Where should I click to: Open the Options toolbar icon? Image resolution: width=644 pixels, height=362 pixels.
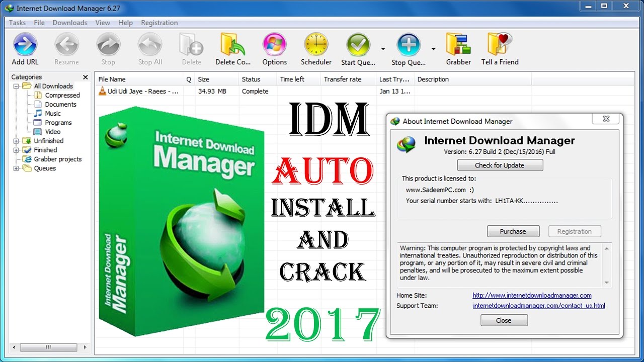pyautogui.click(x=275, y=45)
